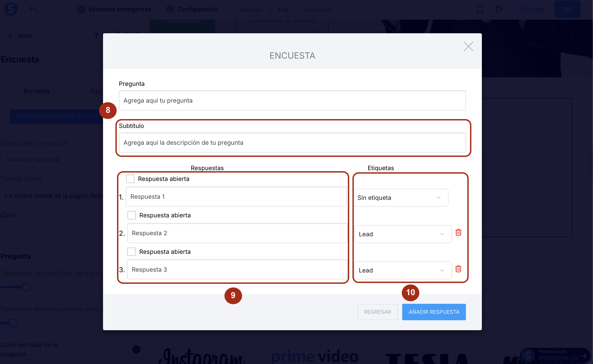Close the Encuesta dialog with X
593x364 pixels.
click(x=468, y=46)
